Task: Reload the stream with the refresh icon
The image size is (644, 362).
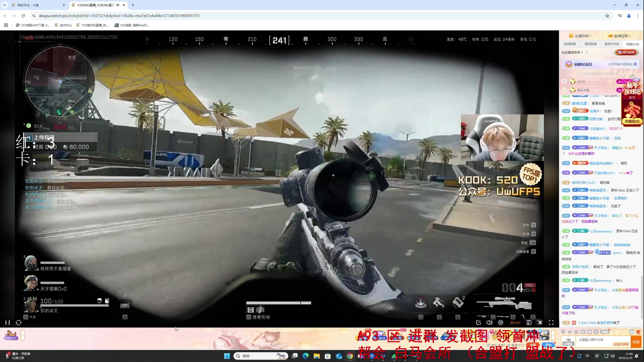Action: pyautogui.click(x=19, y=322)
